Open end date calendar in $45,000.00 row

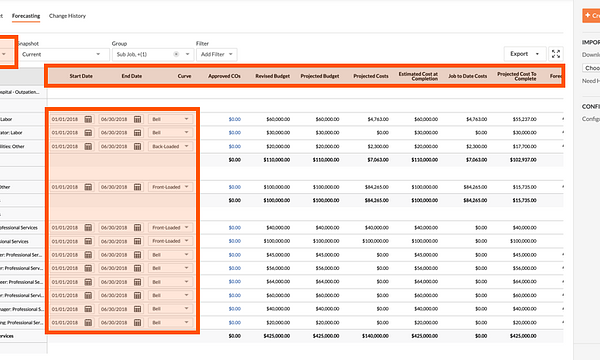tap(137, 255)
